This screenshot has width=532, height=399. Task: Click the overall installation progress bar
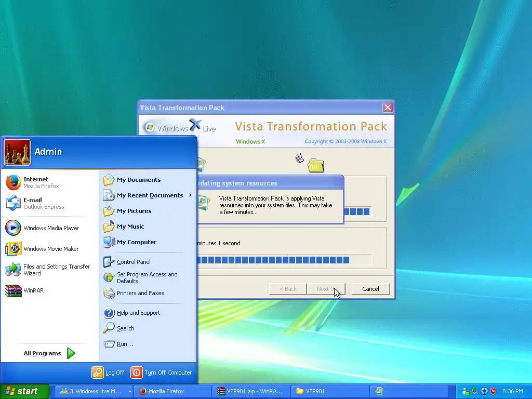coord(284,260)
